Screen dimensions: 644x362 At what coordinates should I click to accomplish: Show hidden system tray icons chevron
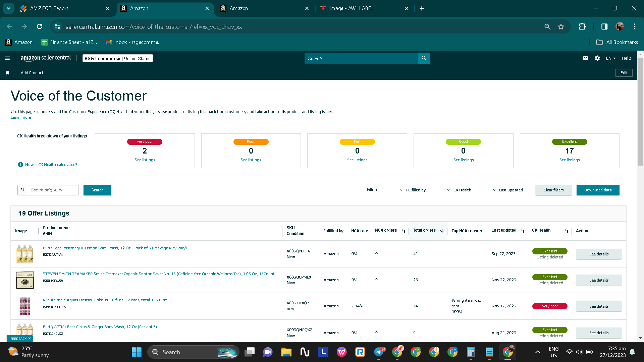[537, 352]
